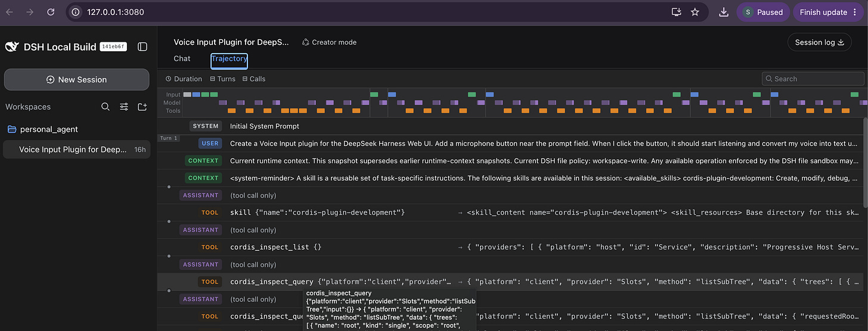This screenshot has width=868, height=331.
Task: Switch to the Chat tab
Action: [182, 58]
